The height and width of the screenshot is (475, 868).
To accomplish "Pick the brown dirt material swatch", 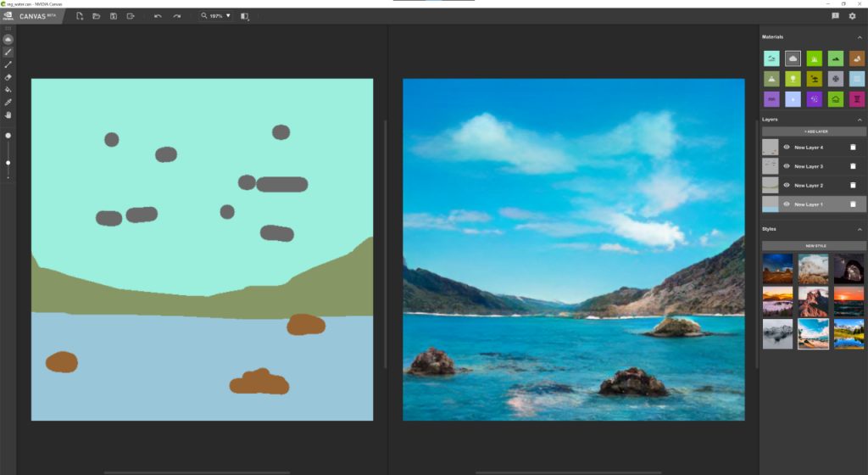I will point(857,59).
